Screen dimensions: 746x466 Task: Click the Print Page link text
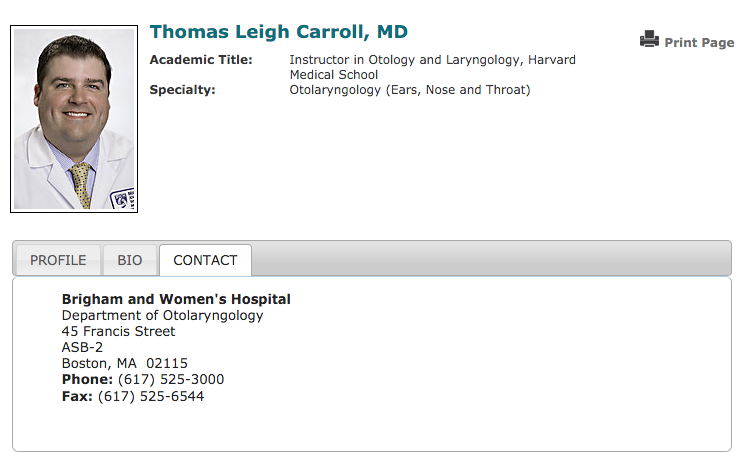click(x=699, y=43)
